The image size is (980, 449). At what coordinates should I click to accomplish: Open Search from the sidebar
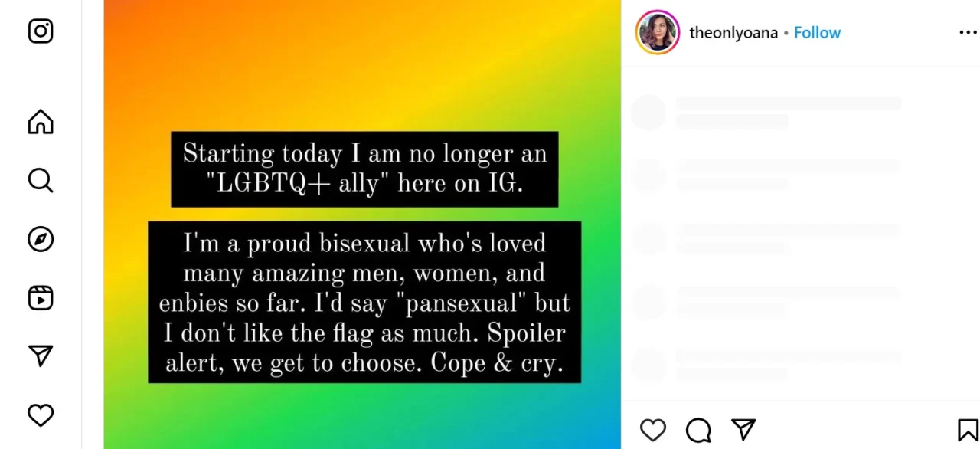(41, 181)
